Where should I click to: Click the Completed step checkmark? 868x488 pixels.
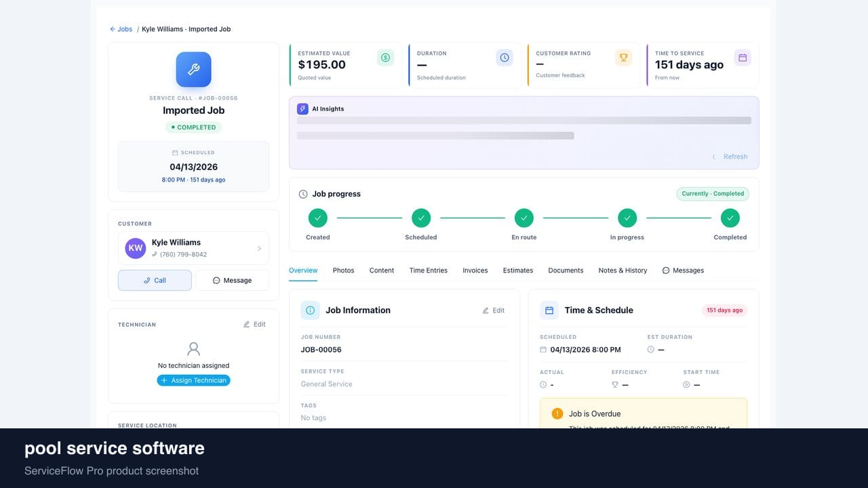click(730, 218)
